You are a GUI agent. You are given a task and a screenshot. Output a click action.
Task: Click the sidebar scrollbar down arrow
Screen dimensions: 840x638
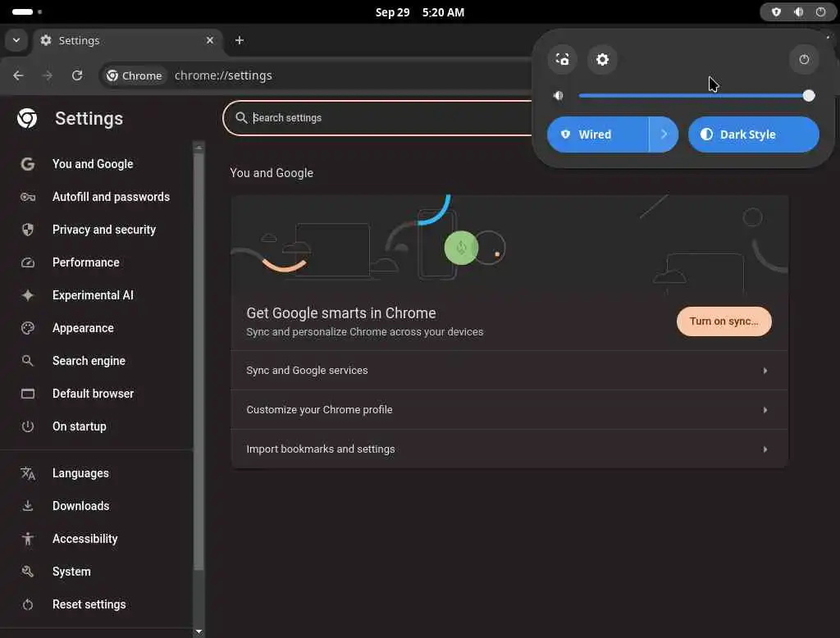[199, 631]
